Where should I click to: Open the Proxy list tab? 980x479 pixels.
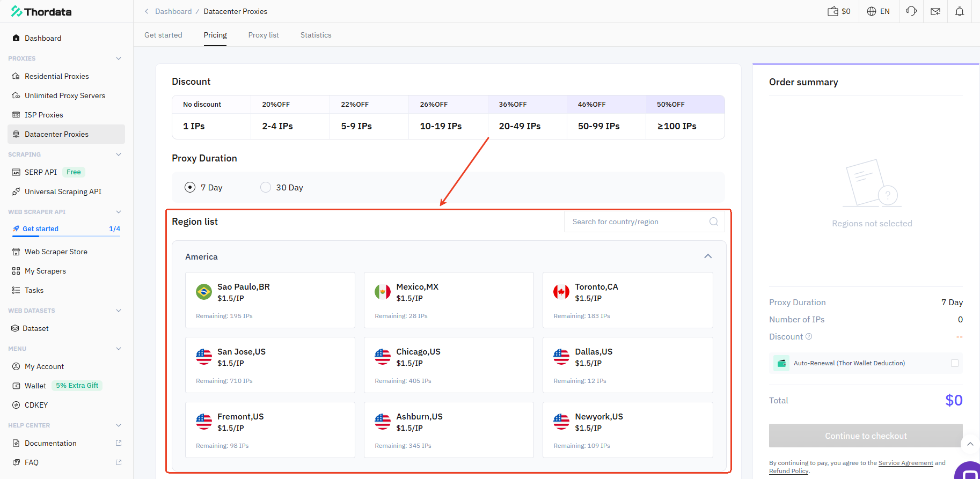264,35
